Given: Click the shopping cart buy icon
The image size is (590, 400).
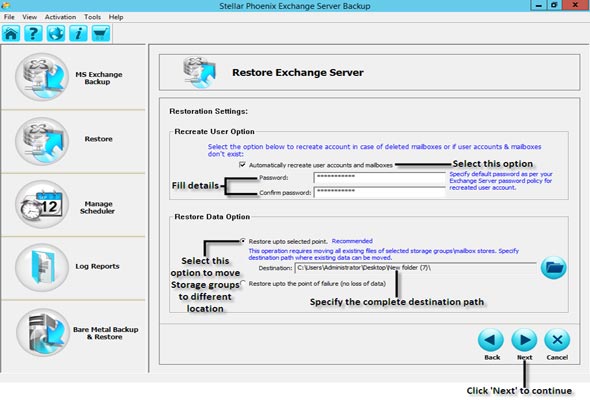Looking at the screenshot, I should coord(101,33).
